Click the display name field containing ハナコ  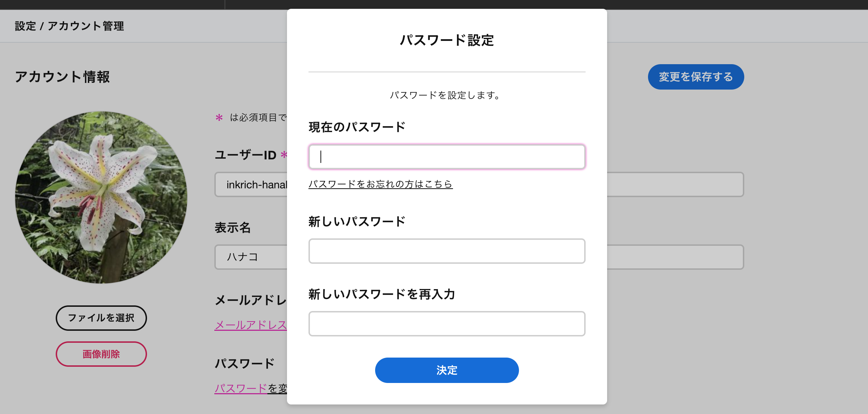(251, 257)
